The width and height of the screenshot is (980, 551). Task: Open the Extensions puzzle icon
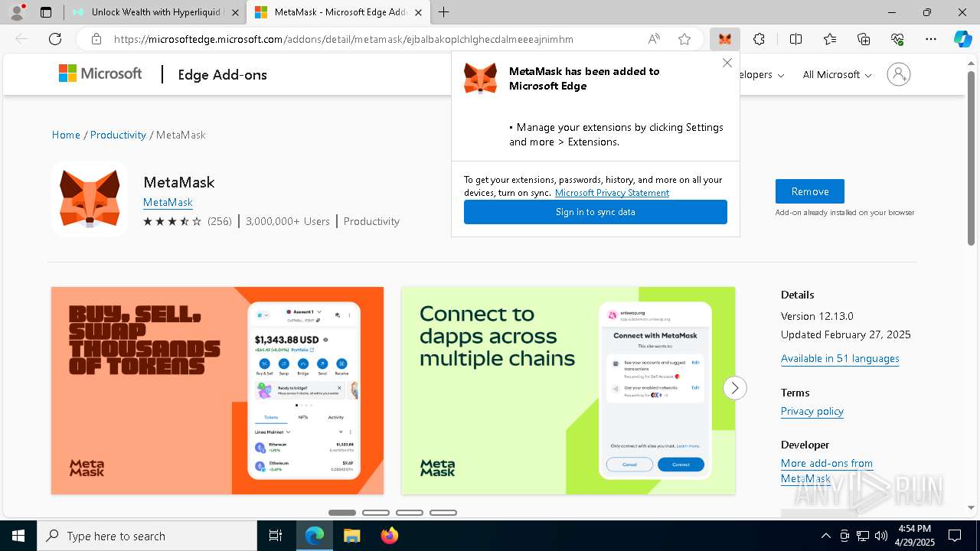(x=759, y=39)
